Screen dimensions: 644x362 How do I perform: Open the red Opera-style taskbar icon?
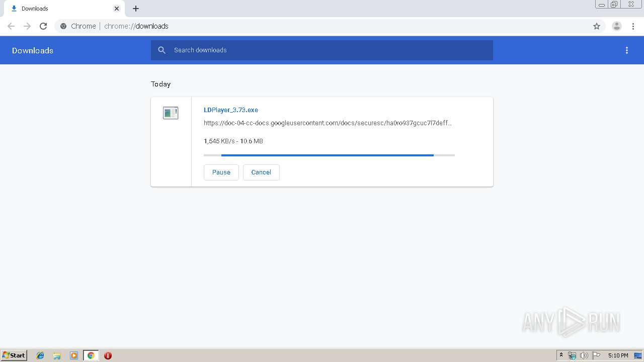[108, 355]
